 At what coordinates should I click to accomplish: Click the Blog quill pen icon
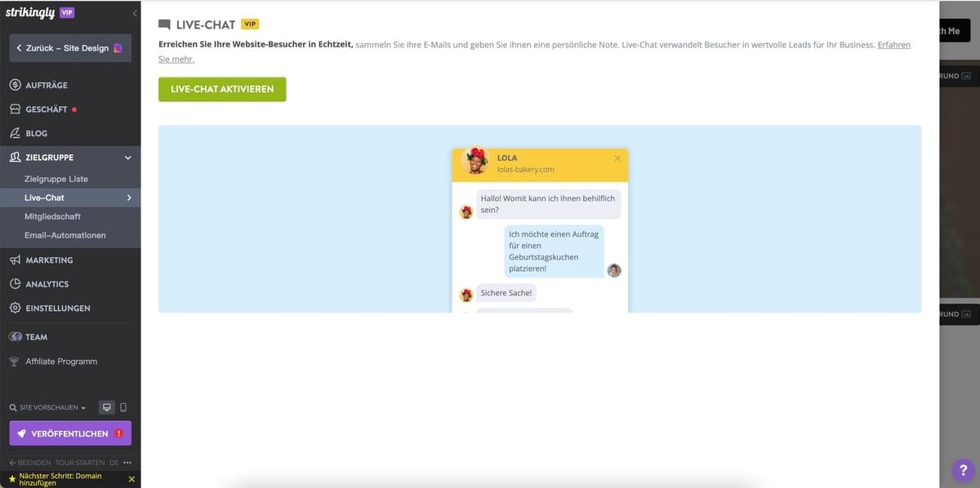click(14, 133)
